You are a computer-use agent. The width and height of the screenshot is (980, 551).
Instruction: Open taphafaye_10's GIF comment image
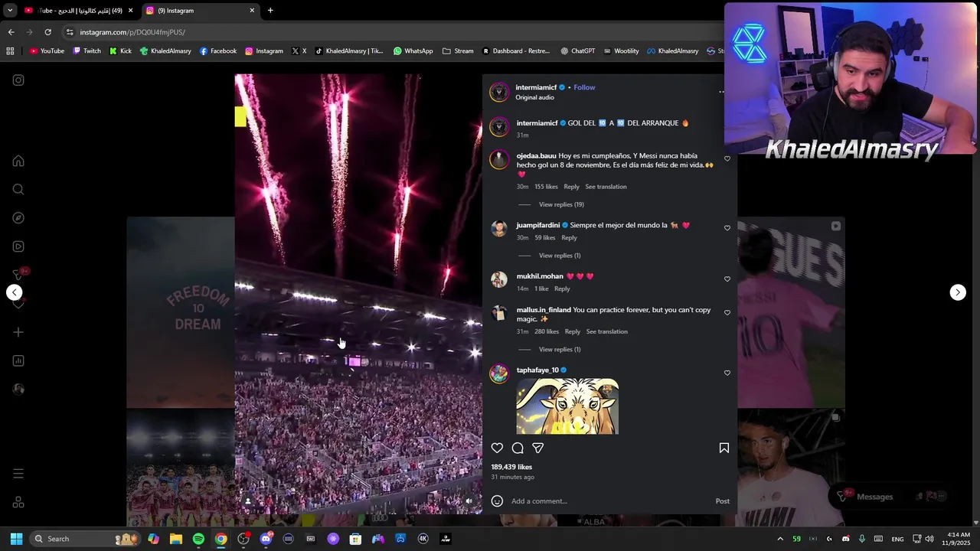(x=567, y=406)
